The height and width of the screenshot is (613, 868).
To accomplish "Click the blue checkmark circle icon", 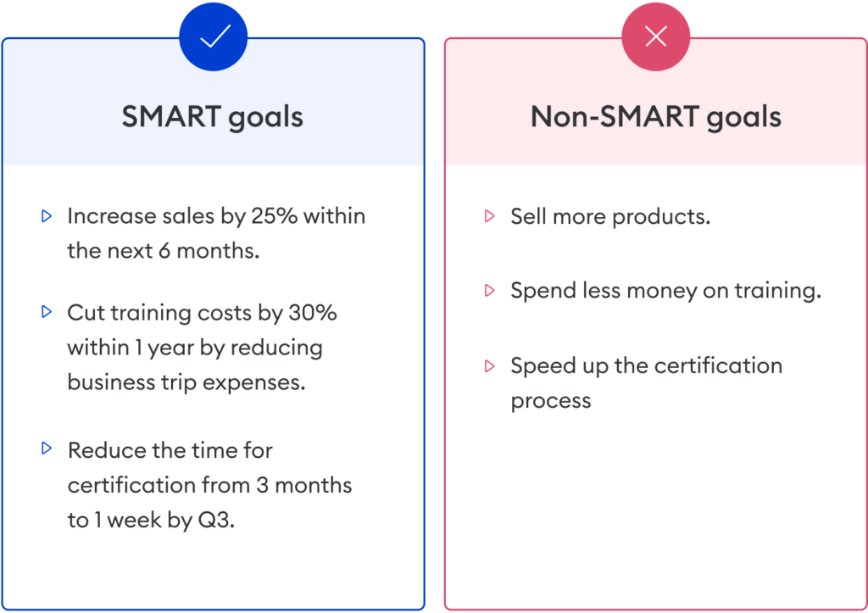I will [x=213, y=36].
